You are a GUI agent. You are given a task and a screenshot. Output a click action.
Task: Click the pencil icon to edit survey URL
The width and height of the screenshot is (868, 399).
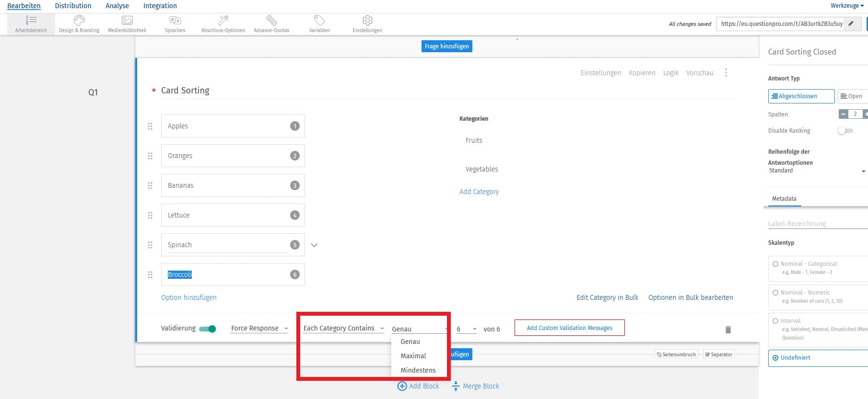pyautogui.click(x=851, y=23)
